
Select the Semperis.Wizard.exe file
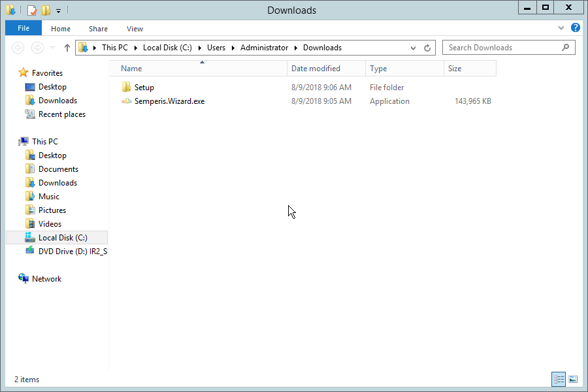tap(169, 101)
